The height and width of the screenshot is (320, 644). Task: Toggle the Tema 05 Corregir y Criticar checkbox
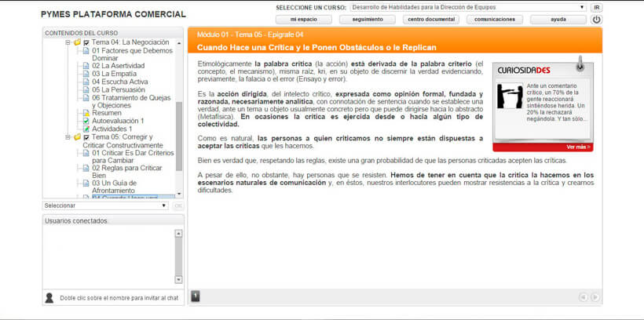(86, 137)
